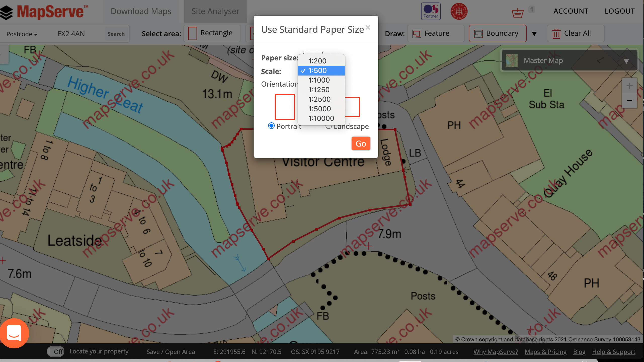Choose 1:1250 from the scale list

(319, 90)
